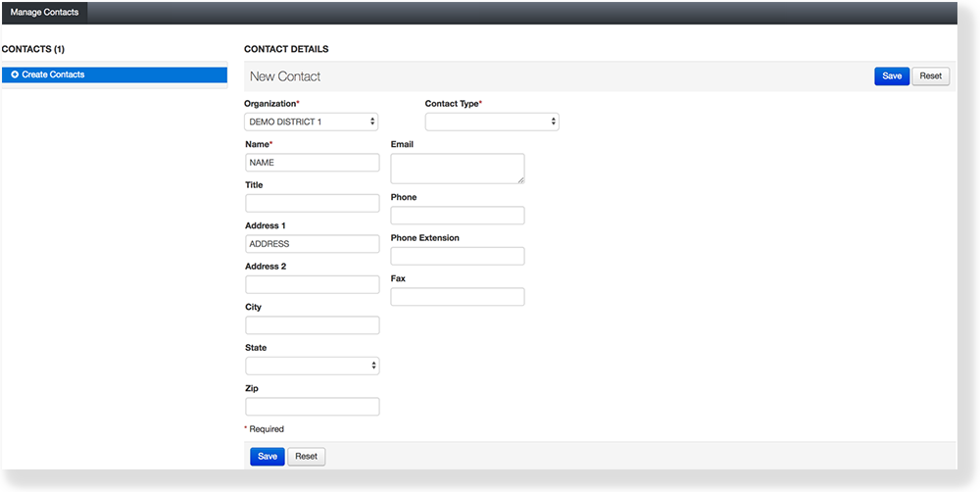
Task: Click the Address 1 field
Action: click(312, 244)
